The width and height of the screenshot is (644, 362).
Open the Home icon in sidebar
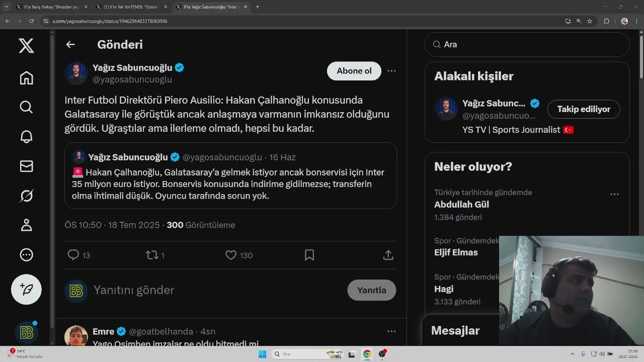click(26, 78)
